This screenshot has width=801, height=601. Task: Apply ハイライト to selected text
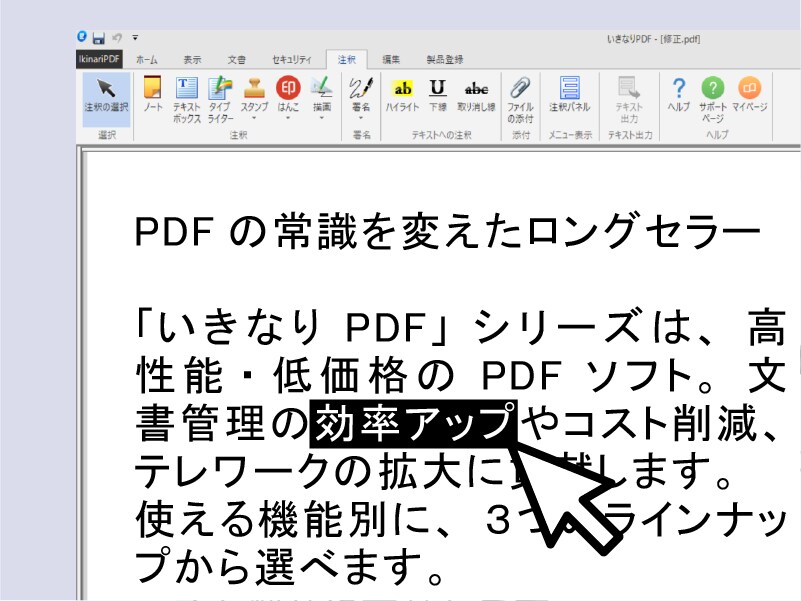click(402, 95)
